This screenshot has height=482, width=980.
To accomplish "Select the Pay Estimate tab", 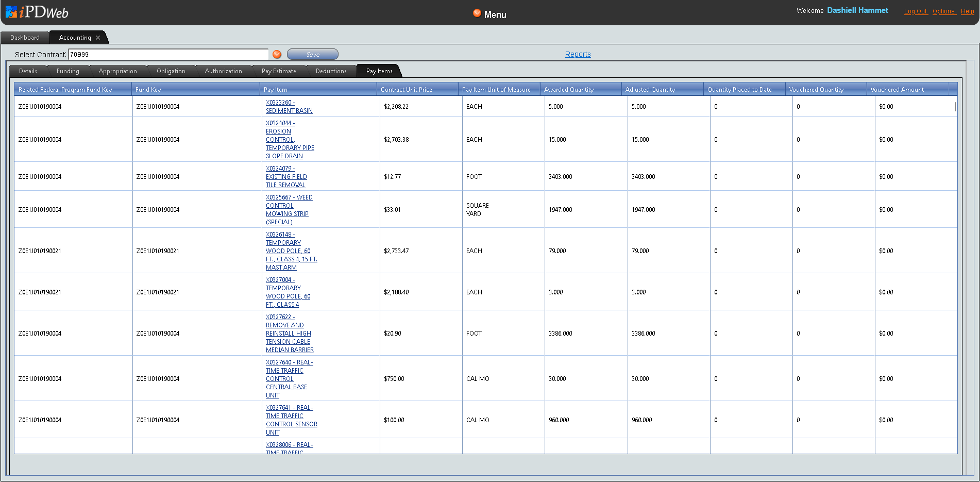I will tap(279, 71).
